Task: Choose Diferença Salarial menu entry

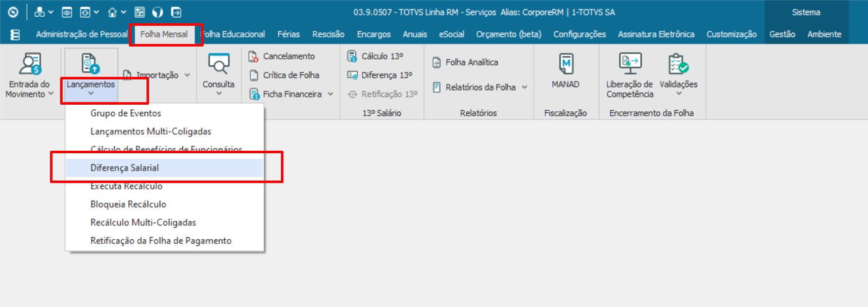Action: [165, 168]
